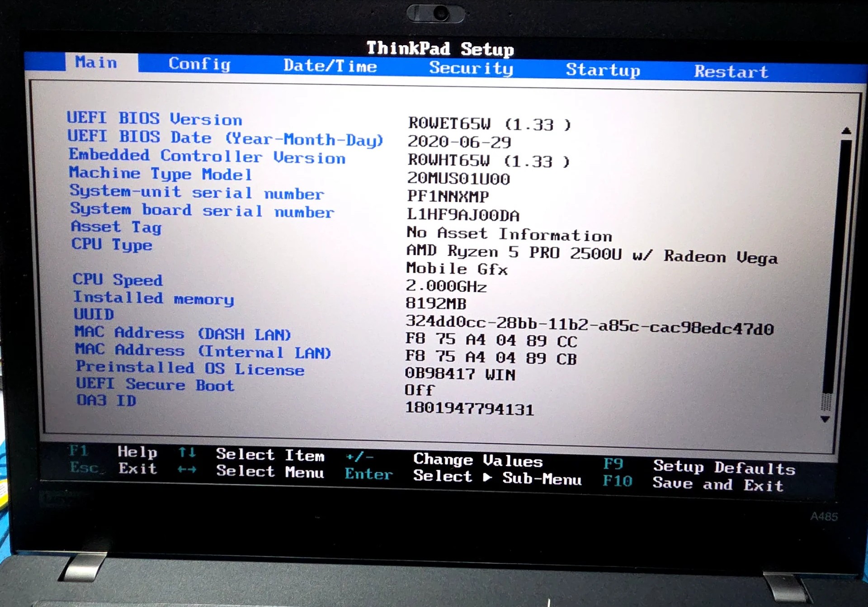Click the Select Item legend text

[x=270, y=455]
